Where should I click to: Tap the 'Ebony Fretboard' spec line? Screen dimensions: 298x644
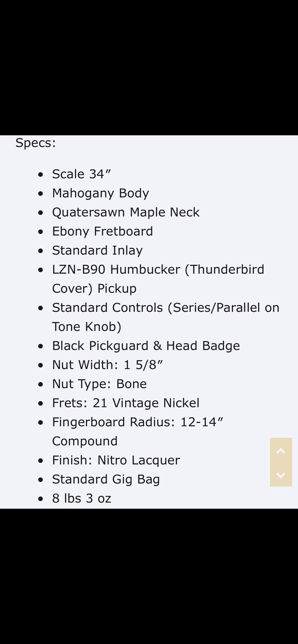tap(102, 231)
